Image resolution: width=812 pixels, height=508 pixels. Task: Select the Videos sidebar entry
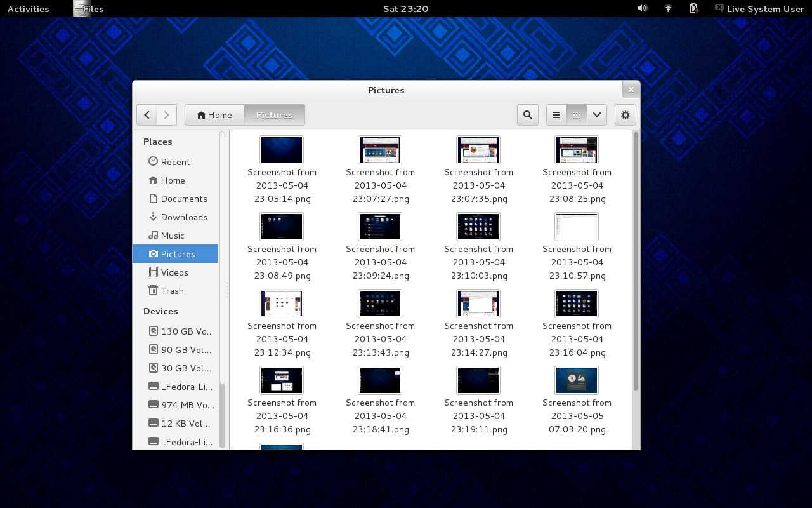pyautogui.click(x=175, y=272)
